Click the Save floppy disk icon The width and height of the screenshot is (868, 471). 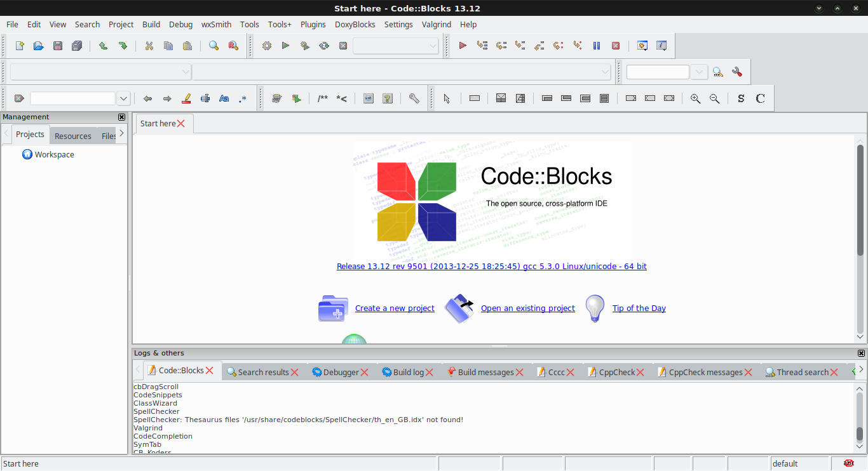(x=58, y=46)
